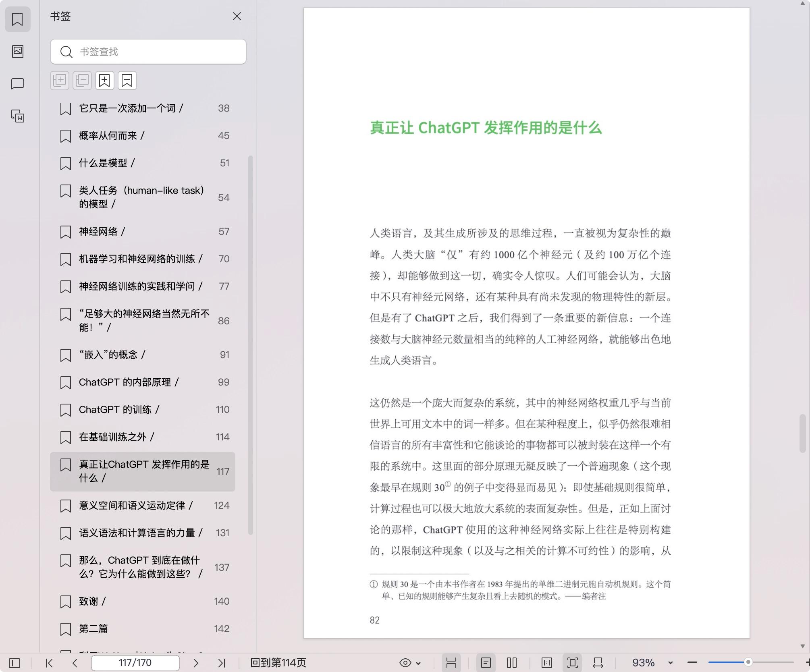Go to bookmark 神经网络训练的实践和学问

[143, 286]
